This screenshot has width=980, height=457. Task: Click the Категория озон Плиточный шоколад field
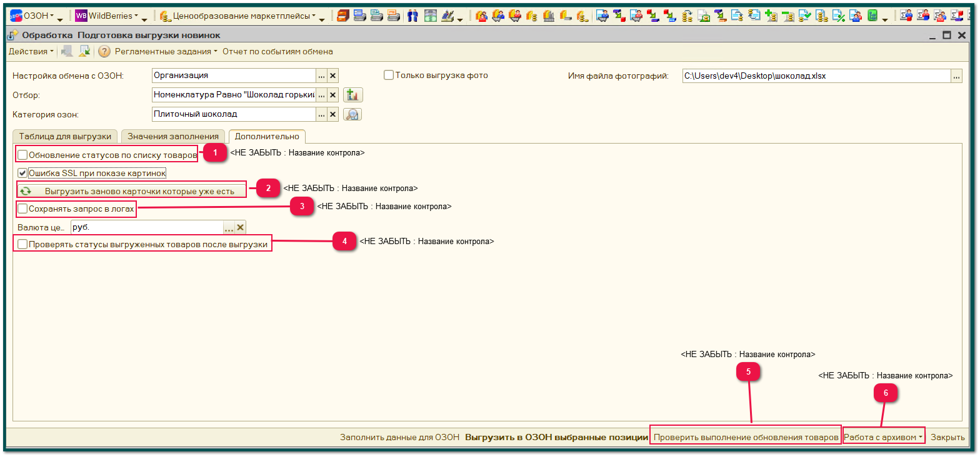pos(234,114)
